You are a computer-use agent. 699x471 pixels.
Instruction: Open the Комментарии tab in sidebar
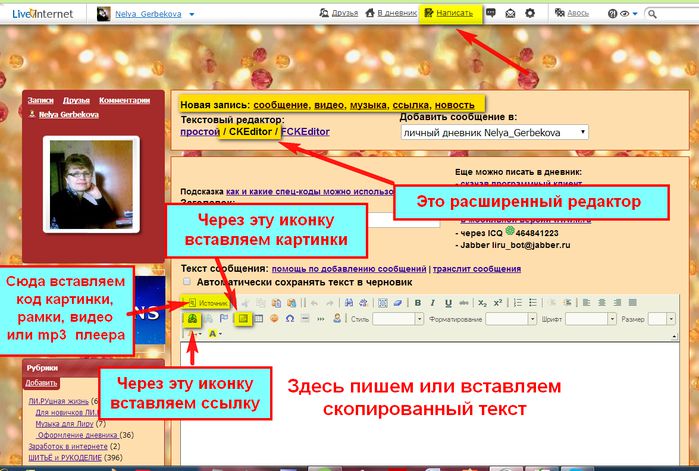(124, 100)
